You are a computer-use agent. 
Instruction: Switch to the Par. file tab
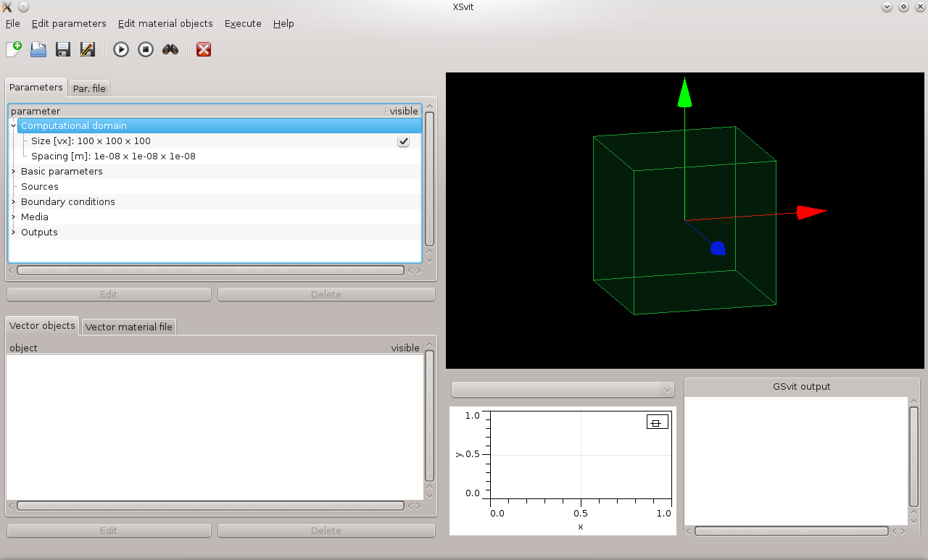click(89, 88)
